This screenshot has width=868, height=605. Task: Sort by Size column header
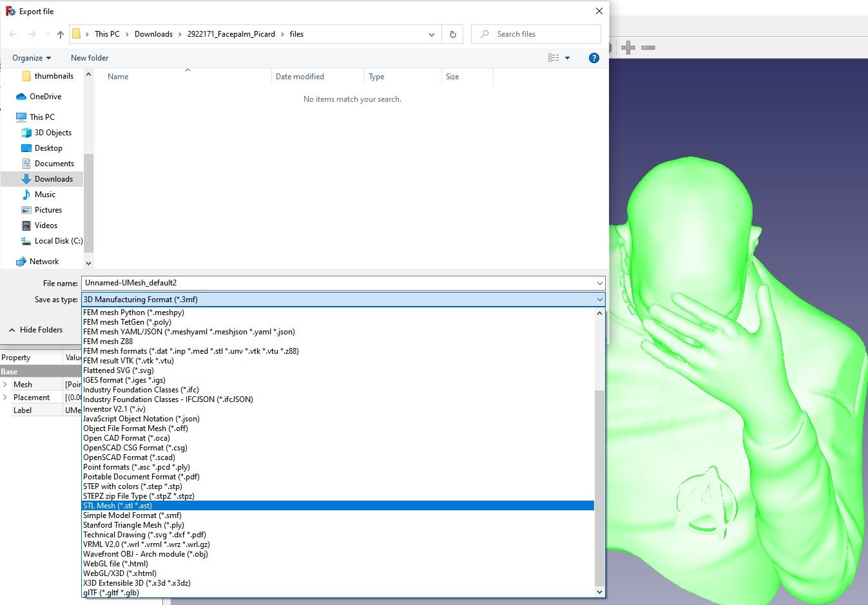pyautogui.click(x=452, y=77)
